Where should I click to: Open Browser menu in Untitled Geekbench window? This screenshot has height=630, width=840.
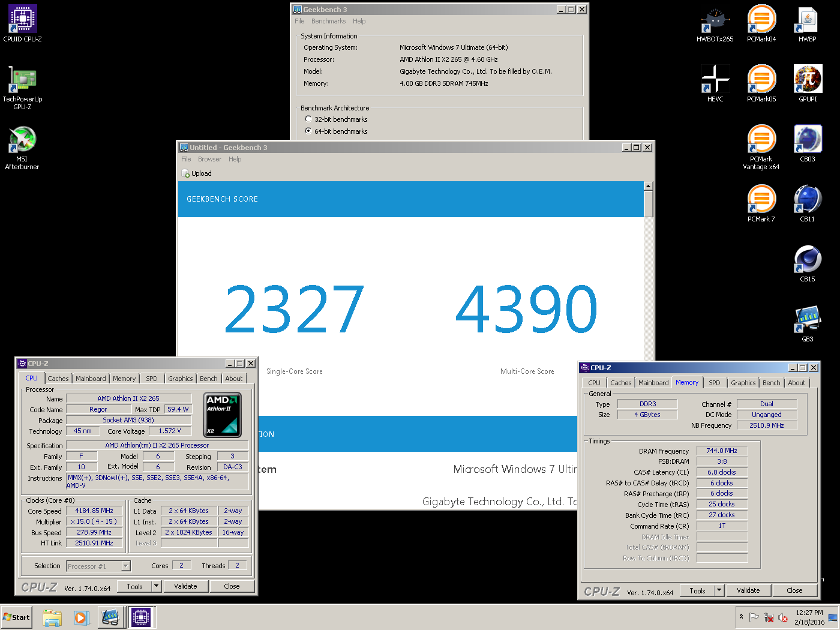pyautogui.click(x=209, y=159)
